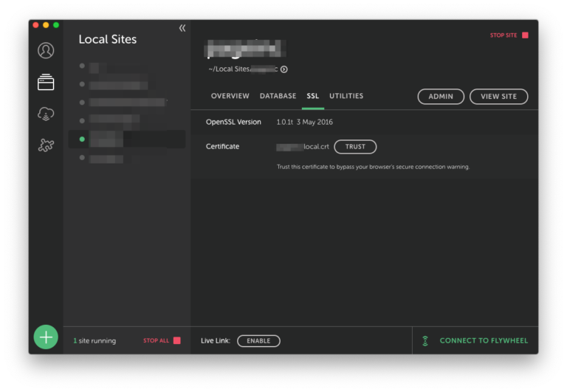Open the Utilities tab

click(x=346, y=96)
